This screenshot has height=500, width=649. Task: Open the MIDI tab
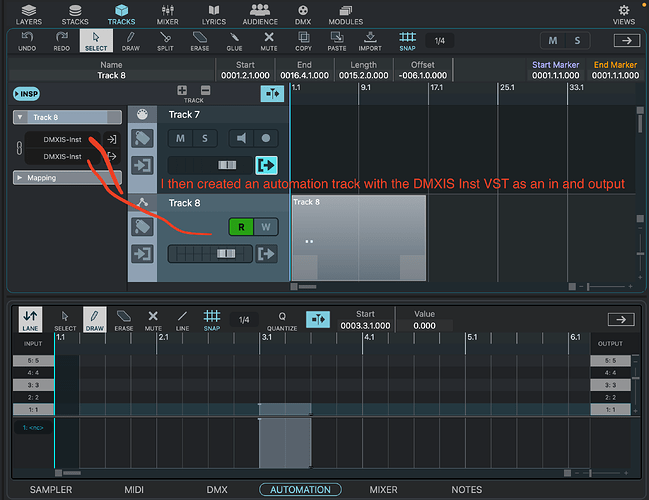point(134,490)
